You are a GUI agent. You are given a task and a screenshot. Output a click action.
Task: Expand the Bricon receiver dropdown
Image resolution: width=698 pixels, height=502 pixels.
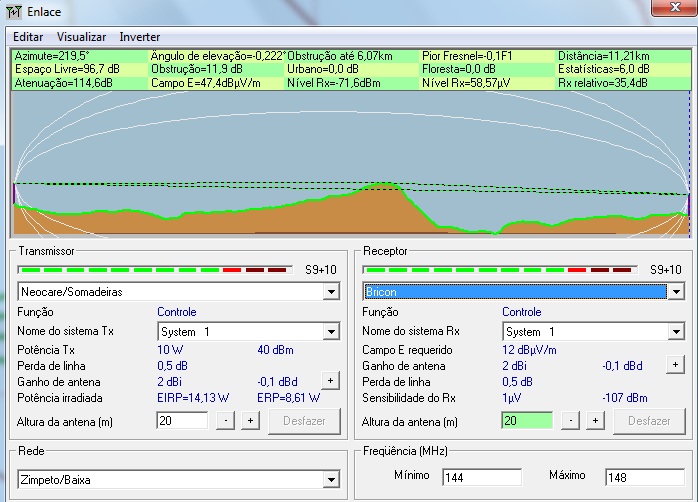(675, 291)
